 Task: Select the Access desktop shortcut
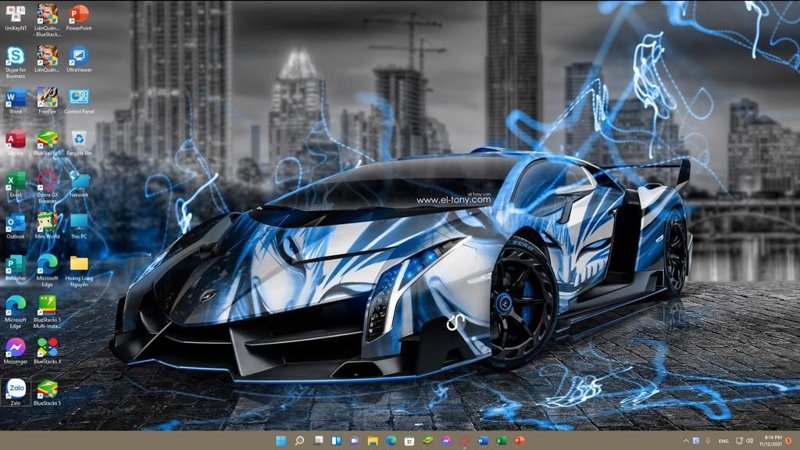tap(15, 142)
